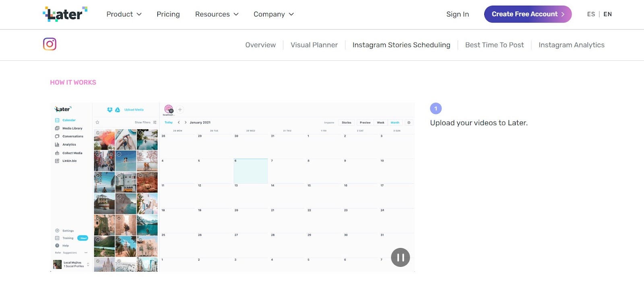Image resolution: width=644 pixels, height=289 pixels.
Task: Open calendar settings gear beside Month
Action: (x=409, y=122)
